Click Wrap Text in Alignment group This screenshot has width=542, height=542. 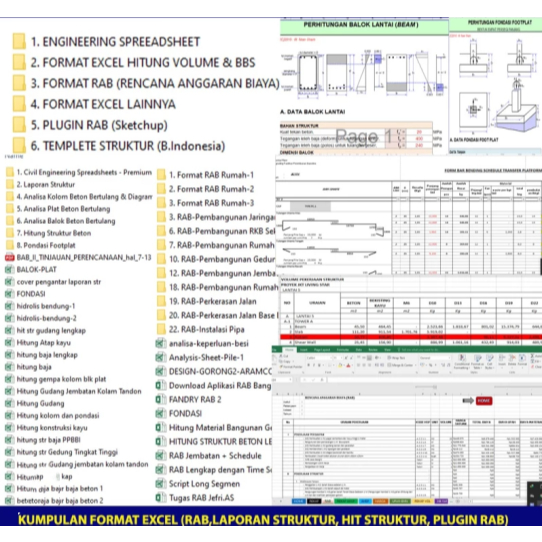[x=396, y=358]
